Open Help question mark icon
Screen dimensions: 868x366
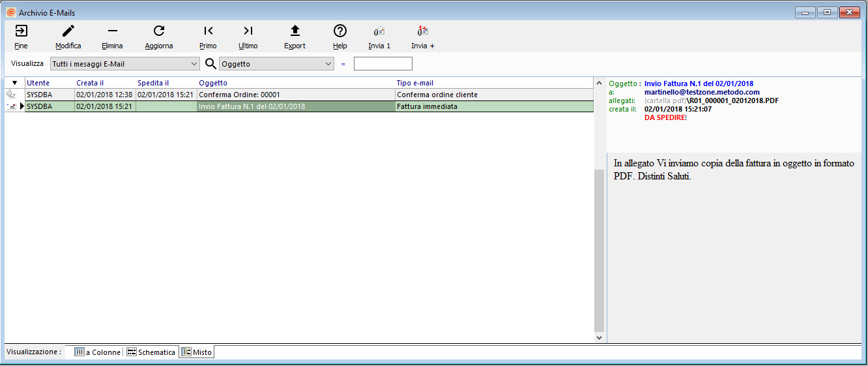(x=340, y=31)
